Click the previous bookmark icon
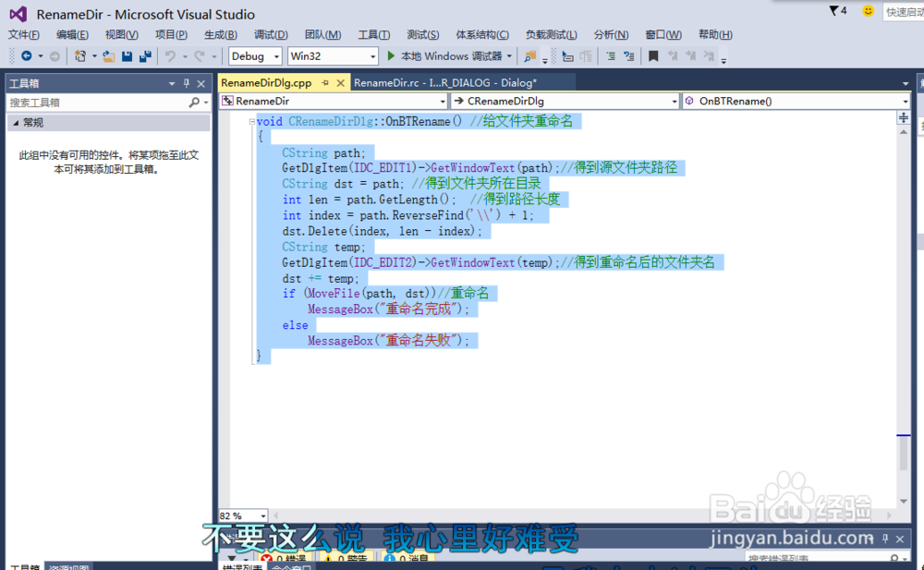924x570 pixels. tap(673, 56)
